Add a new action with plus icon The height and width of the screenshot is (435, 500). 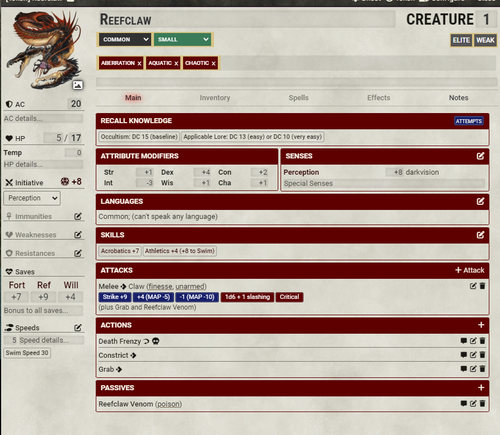481,325
